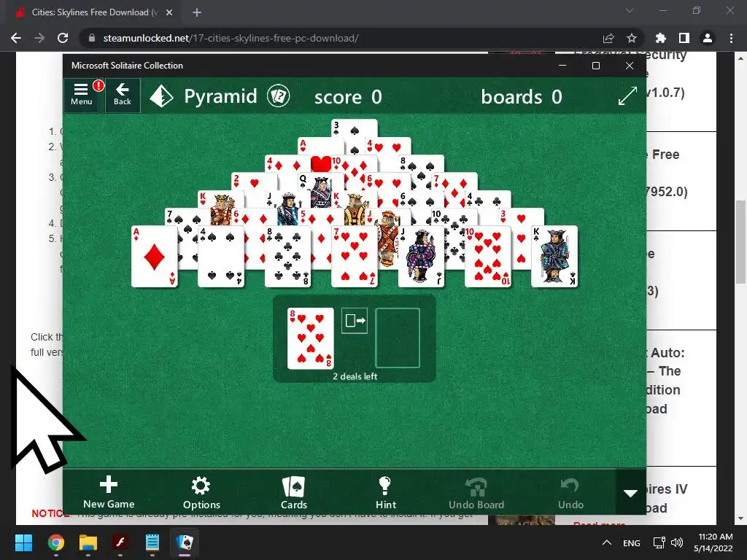Image resolution: width=747 pixels, height=560 pixels.
Task: Select the 10 of hearts card
Action: point(488,256)
